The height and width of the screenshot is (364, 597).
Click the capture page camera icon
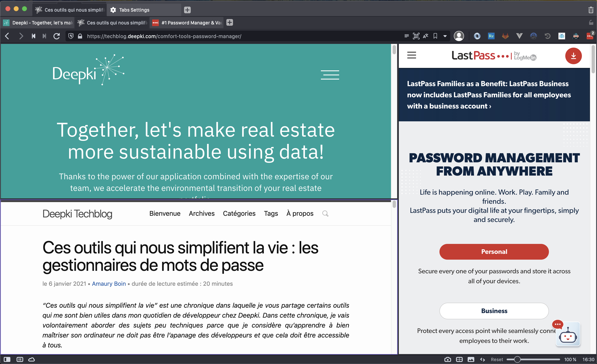(448, 359)
